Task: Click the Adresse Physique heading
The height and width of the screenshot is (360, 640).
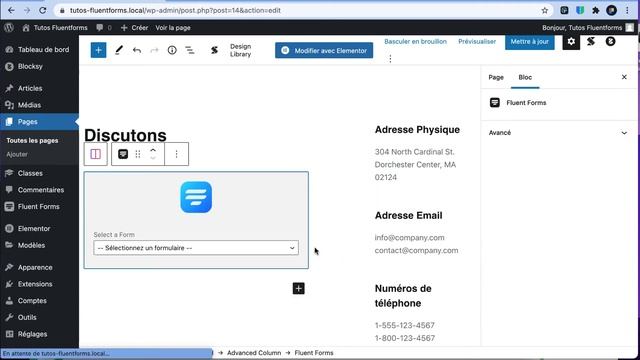Action: pos(417,130)
